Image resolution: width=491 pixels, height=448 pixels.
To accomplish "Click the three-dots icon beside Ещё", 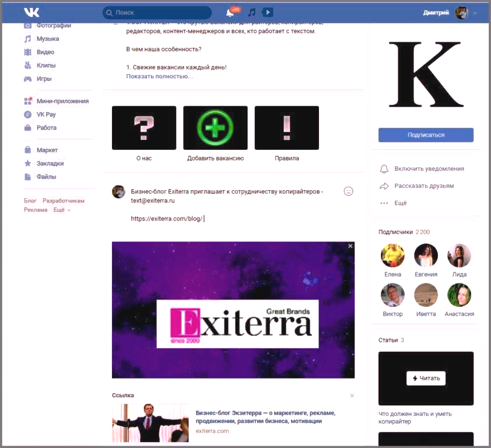I will click(384, 204).
